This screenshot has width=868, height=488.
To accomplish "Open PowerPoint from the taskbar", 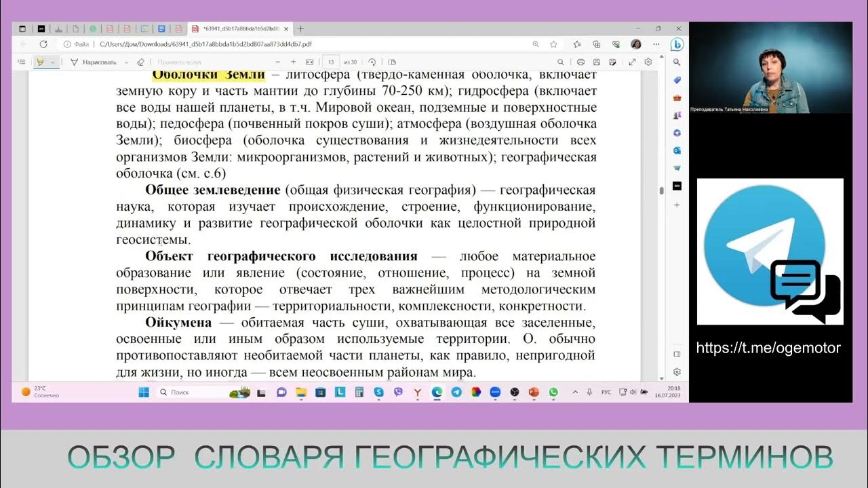I will click(534, 392).
